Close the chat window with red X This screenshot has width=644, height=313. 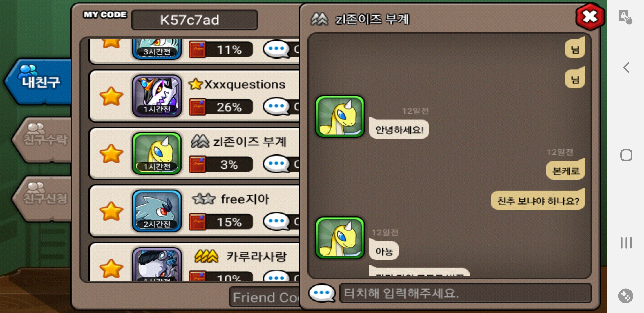pyautogui.click(x=590, y=17)
